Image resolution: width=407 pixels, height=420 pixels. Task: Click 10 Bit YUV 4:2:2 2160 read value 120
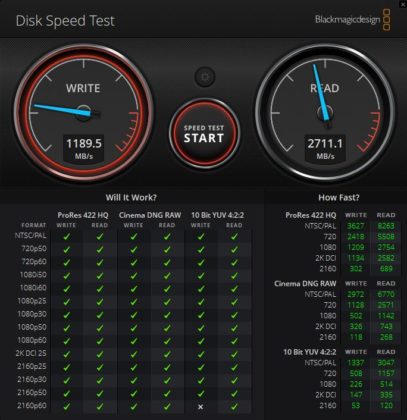click(x=386, y=406)
